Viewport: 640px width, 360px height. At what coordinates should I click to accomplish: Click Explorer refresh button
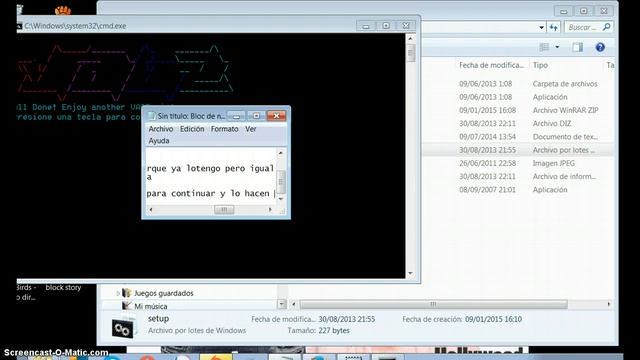[553, 27]
